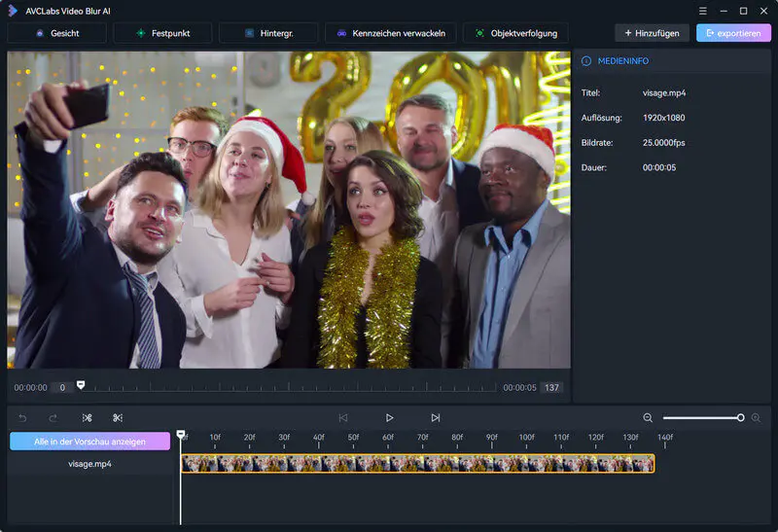Redo the last action
This screenshot has height=532, width=778.
pyautogui.click(x=53, y=418)
